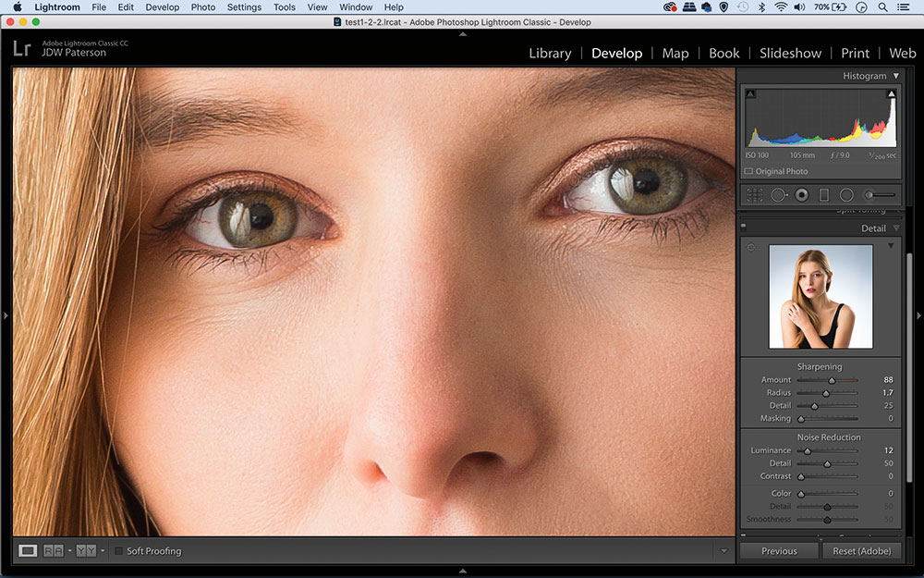Viewport: 924px width, 578px height.
Task: Open Before/After view options dropdown arrow
Action: [x=102, y=551]
